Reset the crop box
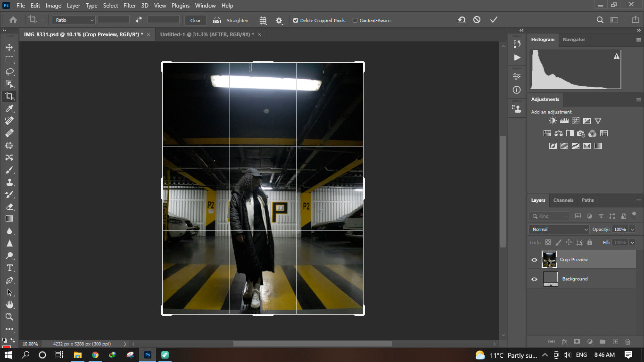The image size is (644, 362). coord(462,20)
